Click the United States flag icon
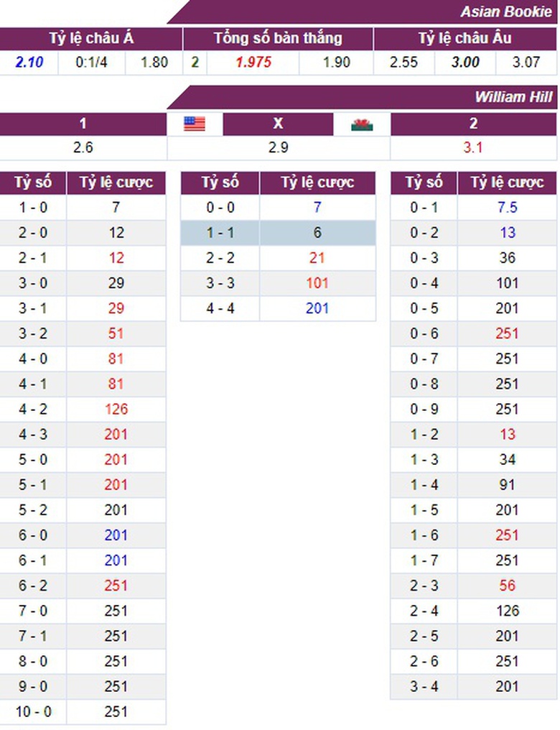 click(x=195, y=124)
